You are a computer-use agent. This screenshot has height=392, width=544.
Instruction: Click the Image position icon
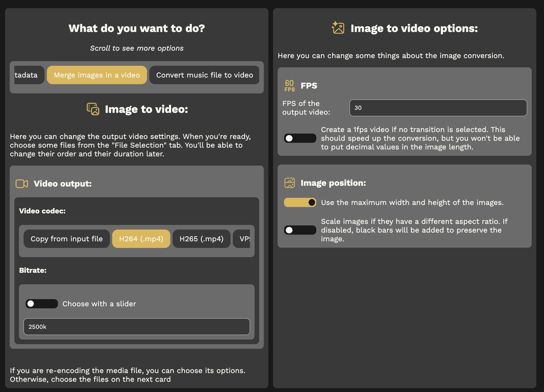coord(289,183)
